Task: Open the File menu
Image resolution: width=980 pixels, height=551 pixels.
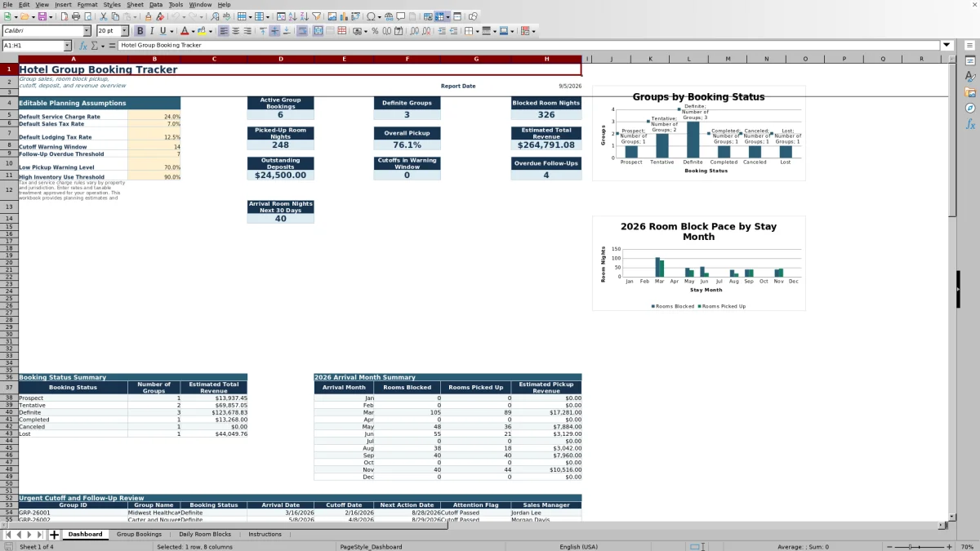Action: pyautogui.click(x=7, y=5)
